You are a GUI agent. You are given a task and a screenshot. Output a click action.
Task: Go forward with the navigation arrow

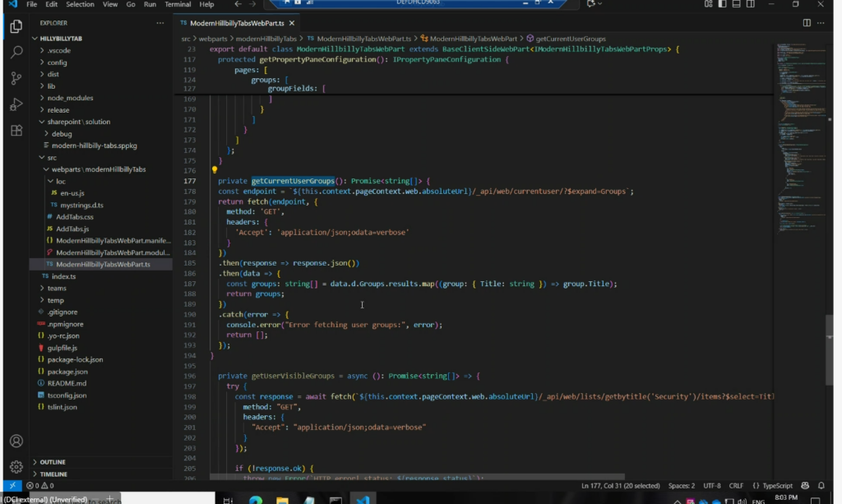tap(252, 4)
